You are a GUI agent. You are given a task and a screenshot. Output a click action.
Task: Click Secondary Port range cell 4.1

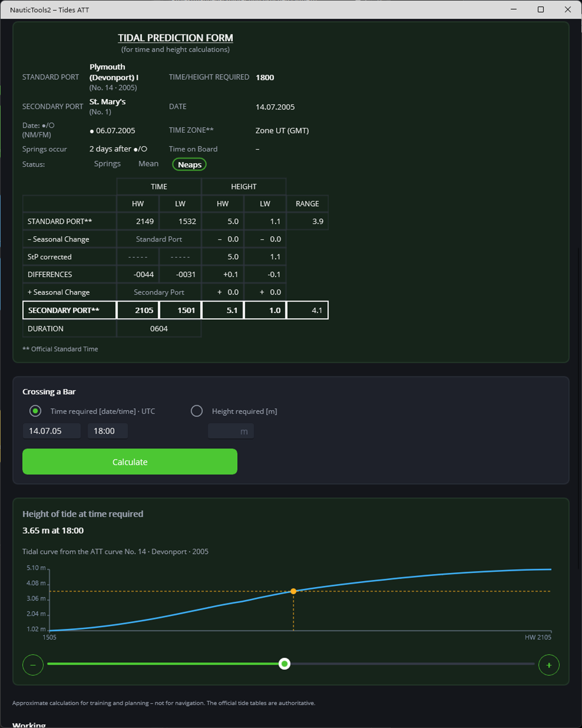click(307, 310)
